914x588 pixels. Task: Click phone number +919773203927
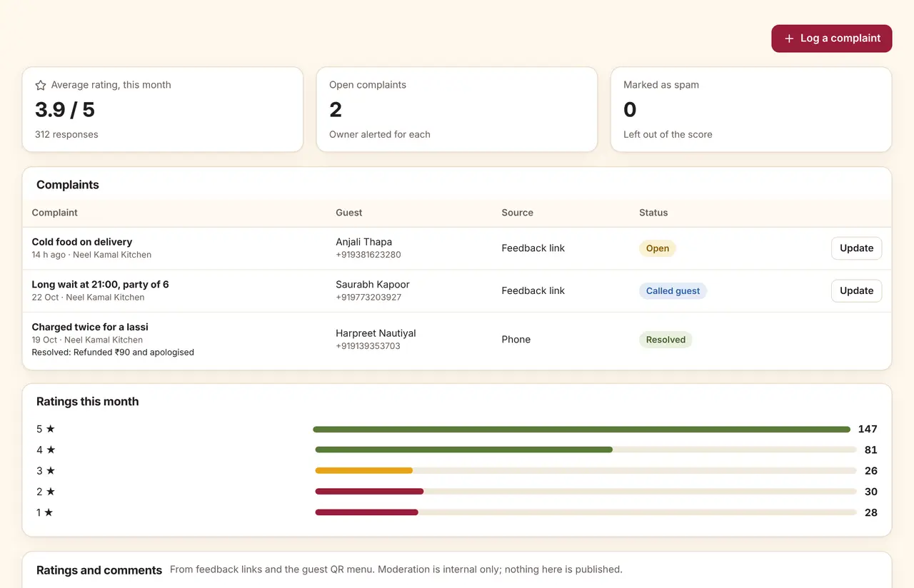click(x=368, y=297)
